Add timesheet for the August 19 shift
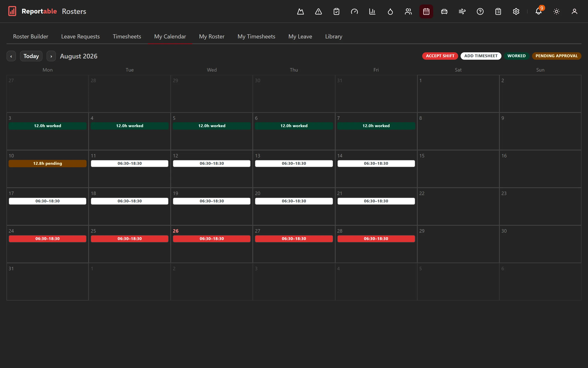Viewport: 588px width, 368px height. [x=212, y=201]
